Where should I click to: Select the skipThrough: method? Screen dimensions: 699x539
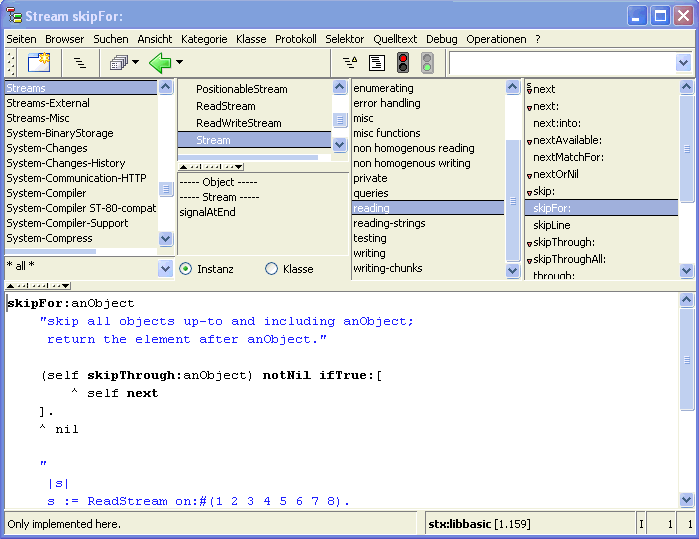[601, 242]
